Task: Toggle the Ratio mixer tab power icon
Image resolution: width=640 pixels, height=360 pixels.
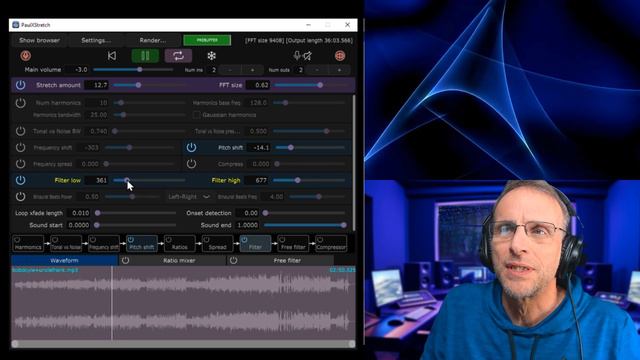Action: pyautogui.click(x=125, y=260)
